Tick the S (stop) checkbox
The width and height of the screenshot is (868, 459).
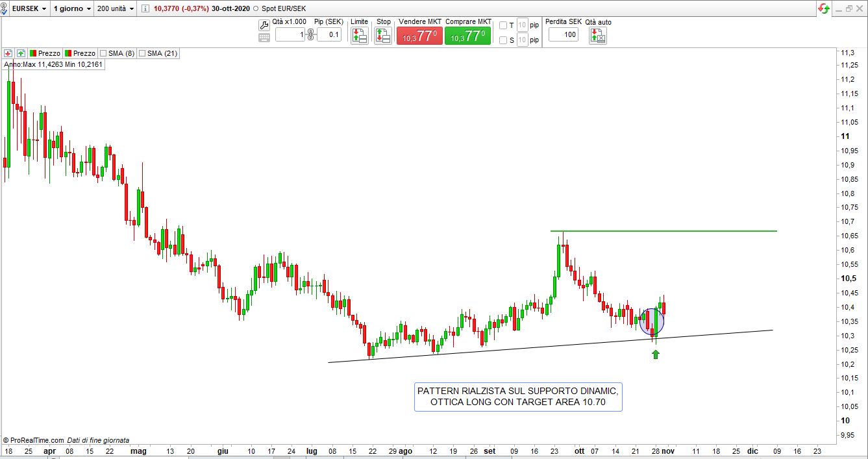tap(503, 40)
